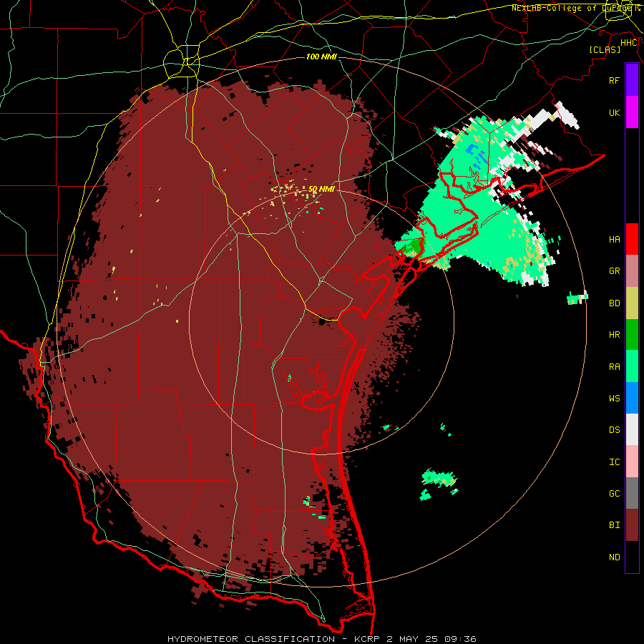The height and width of the screenshot is (644, 644).
Task: Click the NEXLAB-College of DuPage credit text
Action: coord(576,8)
